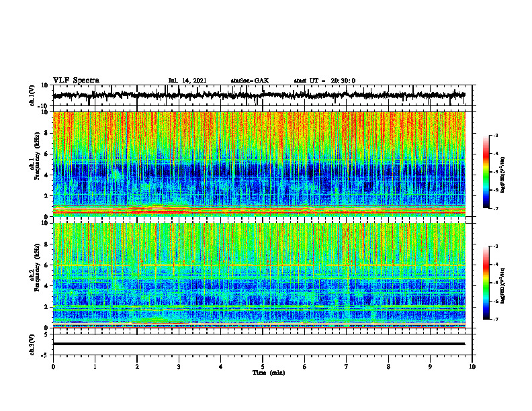The width and height of the screenshot is (532, 411).
Task: Click the ch.1(V) waveform axis label
Action: click(32, 95)
